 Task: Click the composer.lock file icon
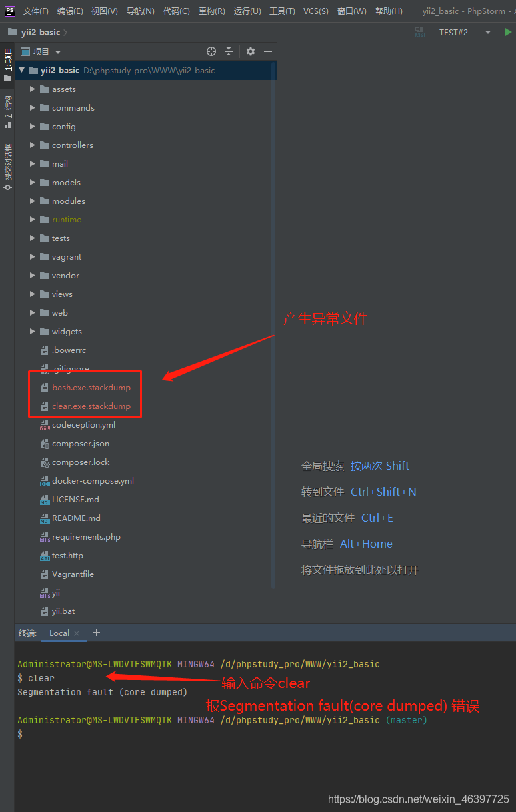[x=45, y=462]
